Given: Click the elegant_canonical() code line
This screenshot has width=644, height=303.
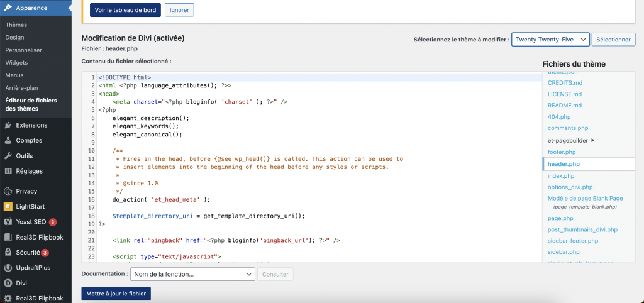Looking at the screenshot, I should tap(147, 135).
